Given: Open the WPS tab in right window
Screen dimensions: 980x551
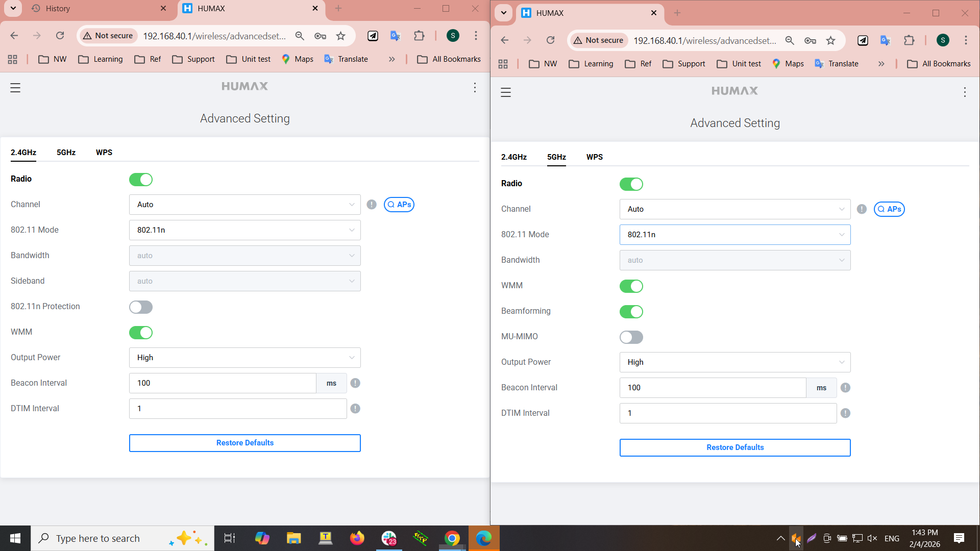Looking at the screenshot, I should pos(594,157).
